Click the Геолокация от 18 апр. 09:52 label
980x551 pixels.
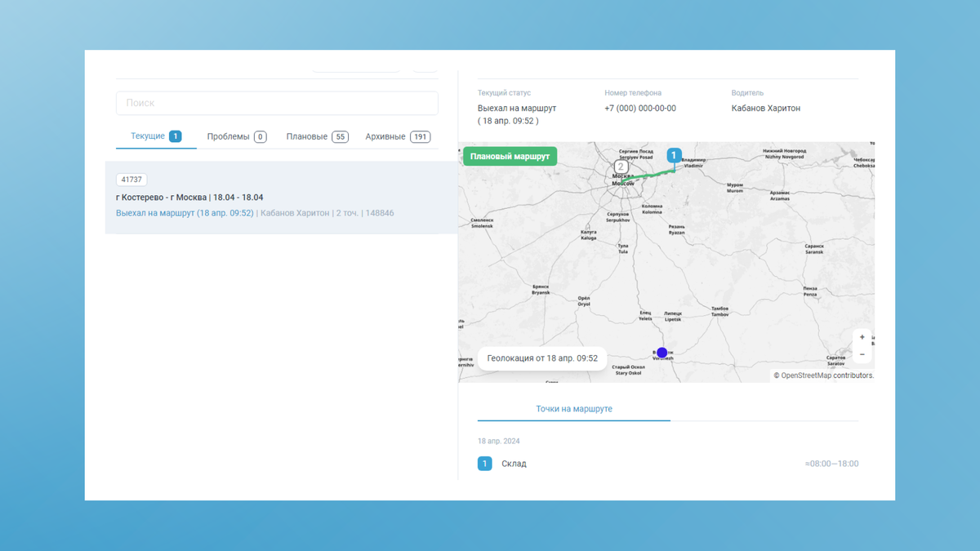click(x=542, y=358)
